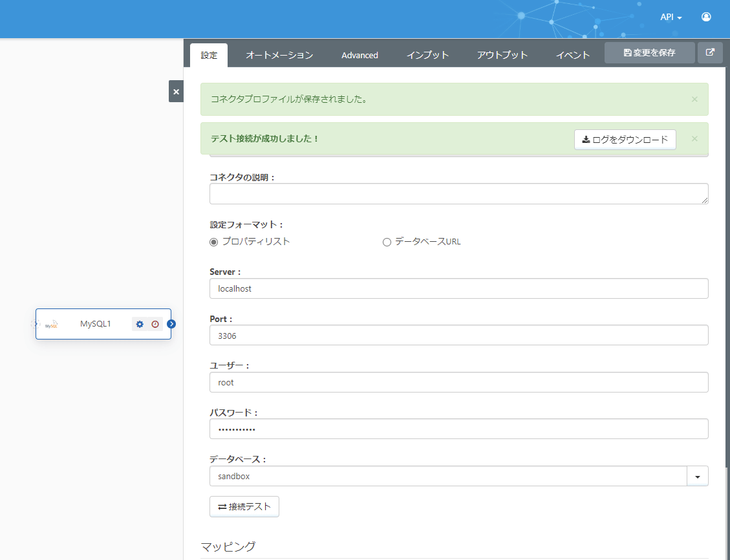Expand the データベース dropdown arrow

[x=697, y=476]
